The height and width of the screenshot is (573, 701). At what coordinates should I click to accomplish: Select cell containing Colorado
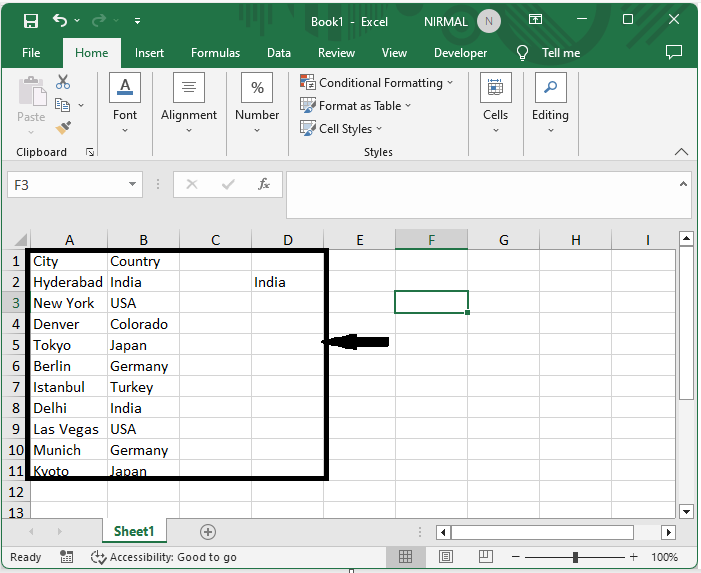click(144, 324)
